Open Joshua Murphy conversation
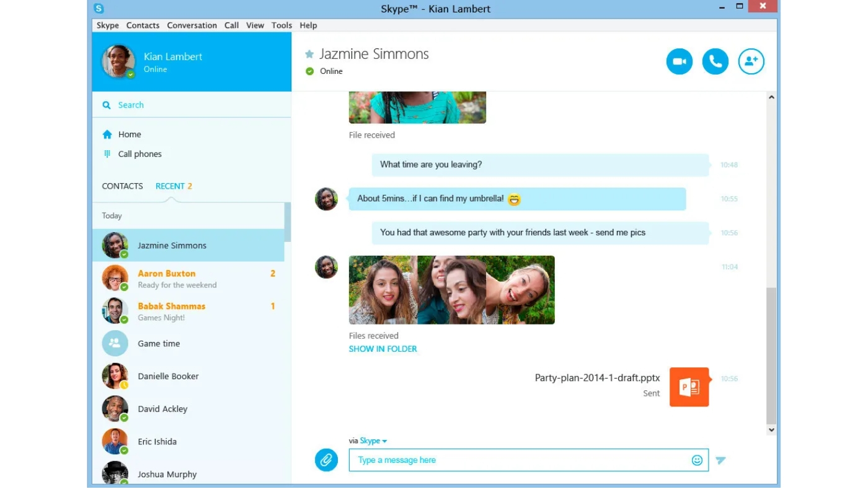The image size is (868, 489). [x=188, y=473]
